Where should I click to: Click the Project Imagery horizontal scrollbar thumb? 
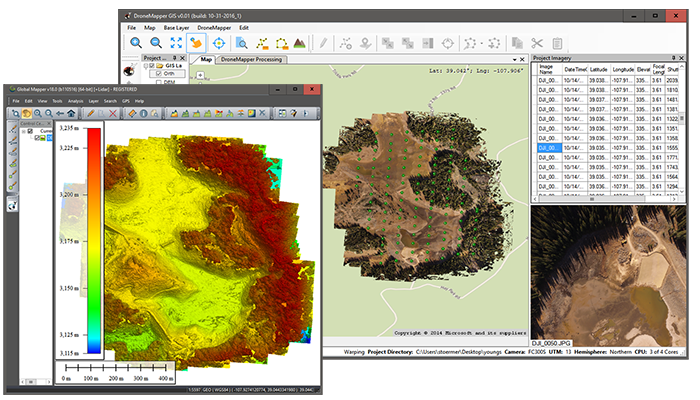click(x=592, y=199)
